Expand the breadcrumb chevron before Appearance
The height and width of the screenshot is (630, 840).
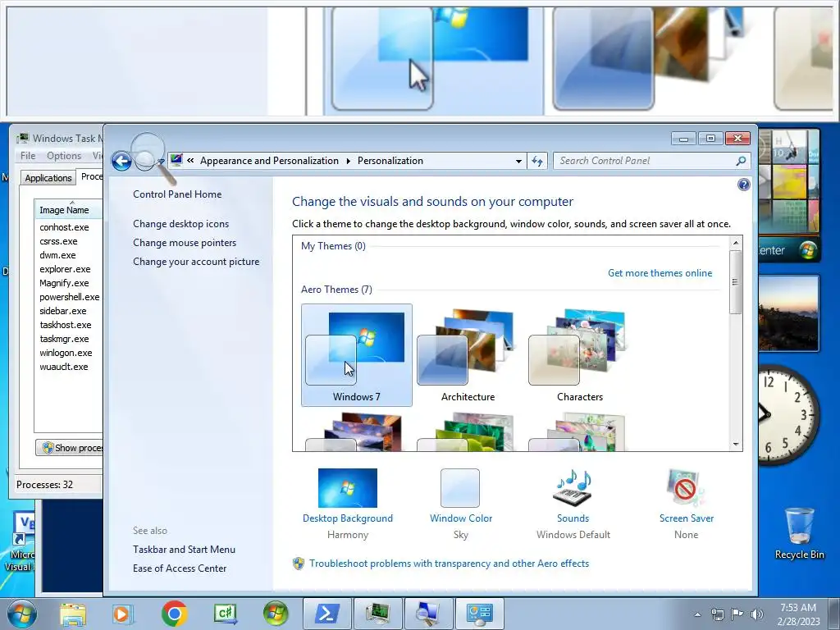190,160
